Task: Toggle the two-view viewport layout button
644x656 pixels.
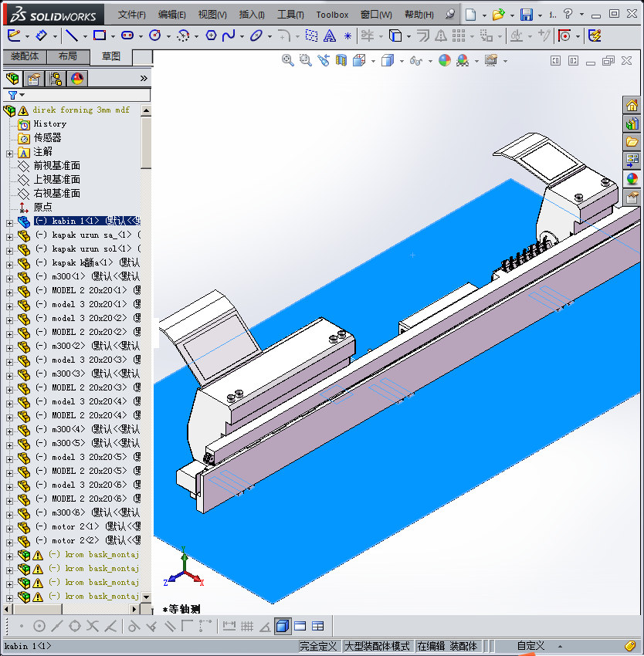Action: point(300,627)
